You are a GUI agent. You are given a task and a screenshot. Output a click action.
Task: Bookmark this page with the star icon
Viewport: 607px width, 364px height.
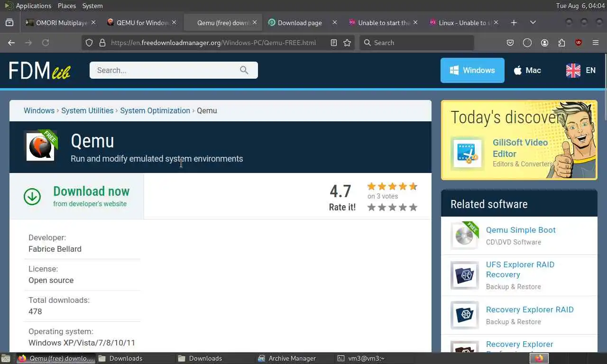[x=347, y=43]
